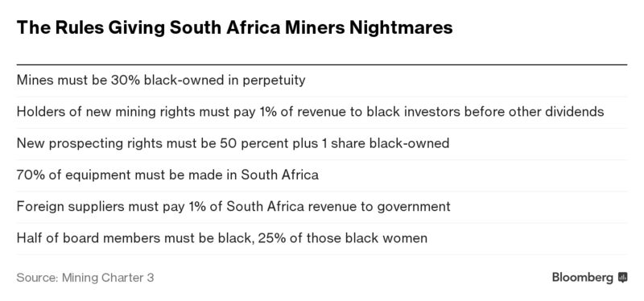Select the row about board members
The image size is (644, 301).
(321, 238)
